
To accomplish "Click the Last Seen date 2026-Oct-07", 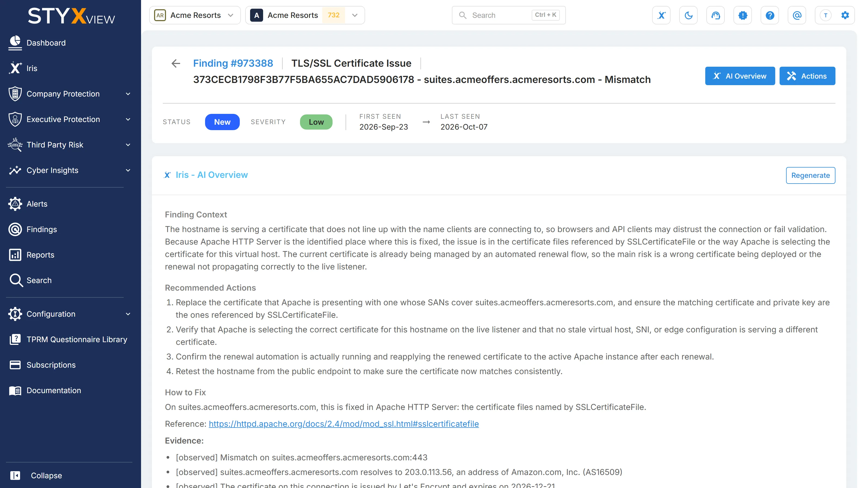I will (x=464, y=127).
